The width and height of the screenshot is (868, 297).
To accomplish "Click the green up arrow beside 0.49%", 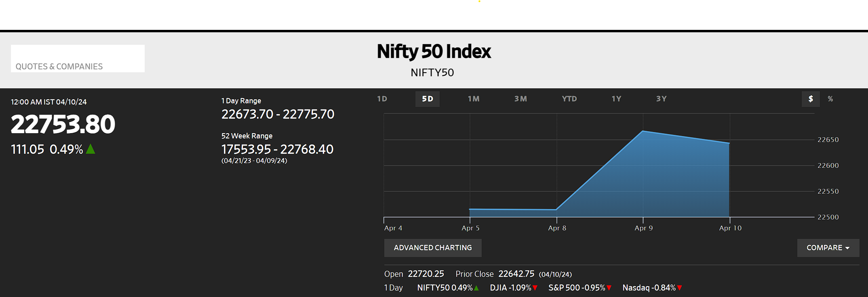I will 91,149.
